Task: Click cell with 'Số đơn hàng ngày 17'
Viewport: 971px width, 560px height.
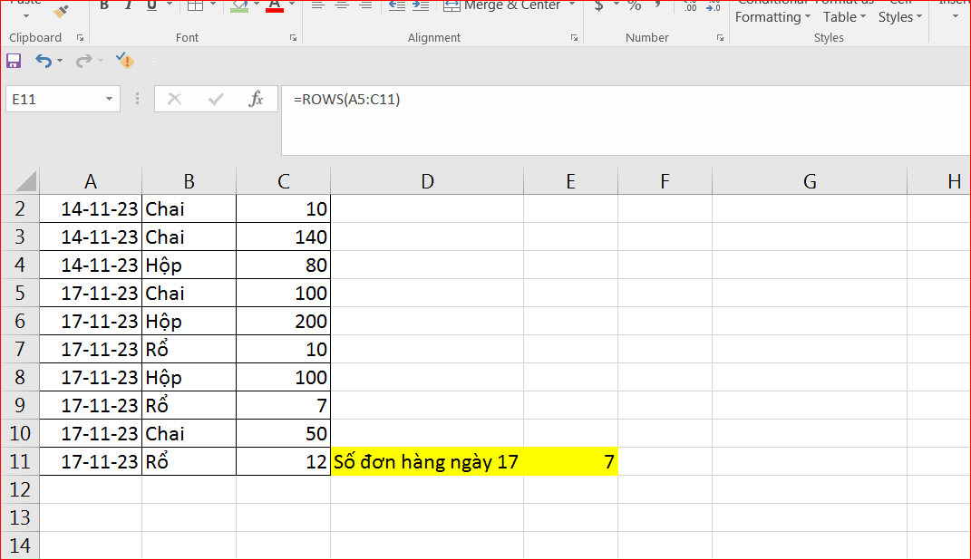Action: click(427, 461)
